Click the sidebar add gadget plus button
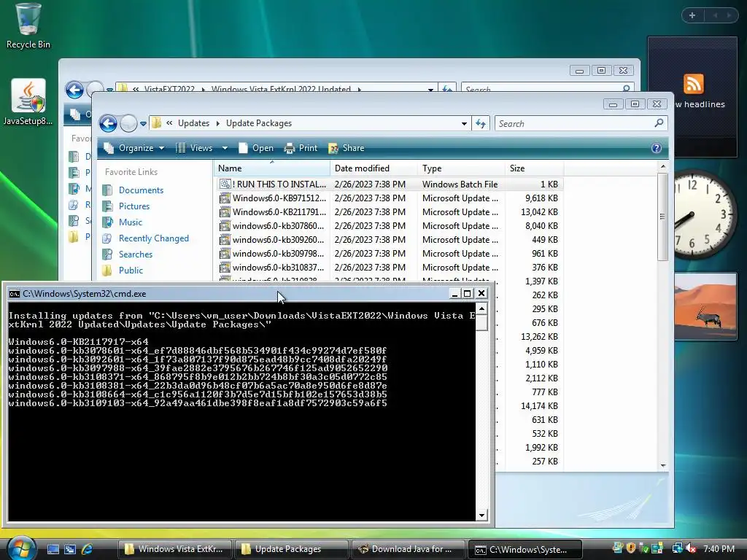The height and width of the screenshot is (560, 747). (692, 15)
